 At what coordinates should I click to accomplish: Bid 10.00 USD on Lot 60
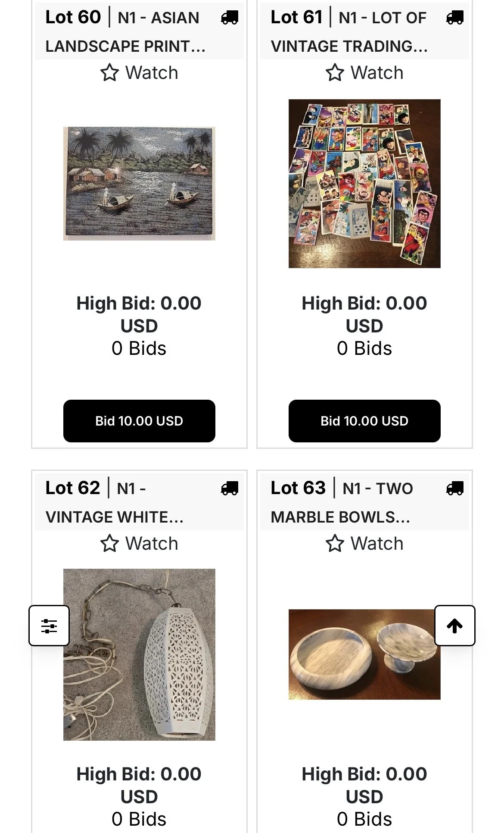click(139, 421)
